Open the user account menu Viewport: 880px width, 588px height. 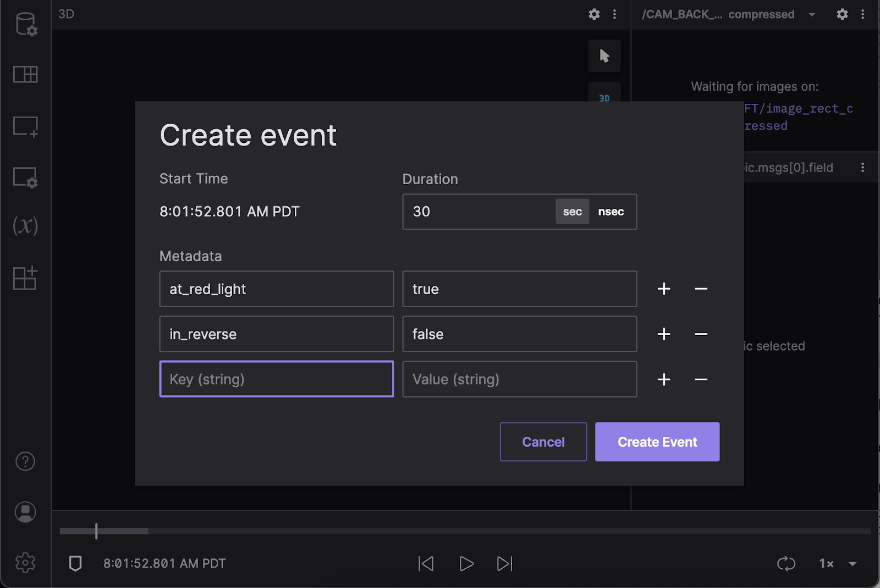pyautogui.click(x=25, y=512)
